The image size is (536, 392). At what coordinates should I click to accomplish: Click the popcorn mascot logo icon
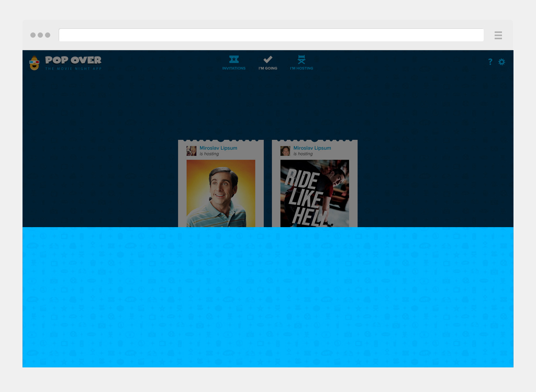pos(35,63)
